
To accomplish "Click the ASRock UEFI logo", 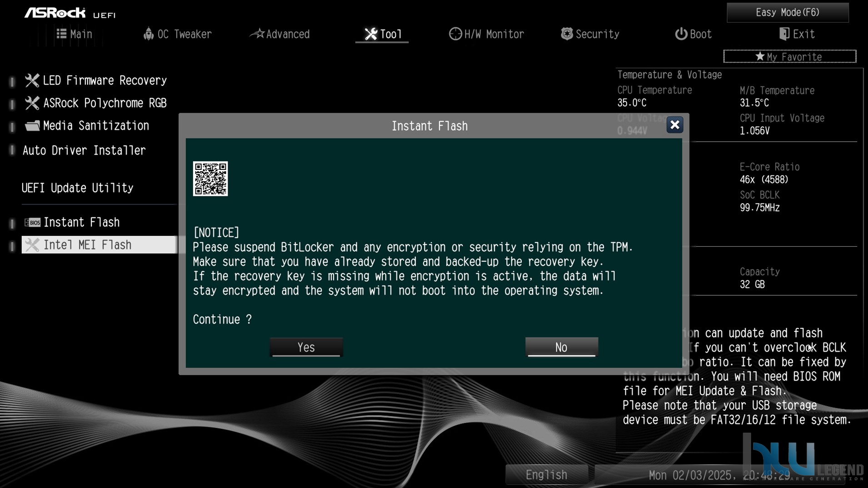I will [x=70, y=13].
